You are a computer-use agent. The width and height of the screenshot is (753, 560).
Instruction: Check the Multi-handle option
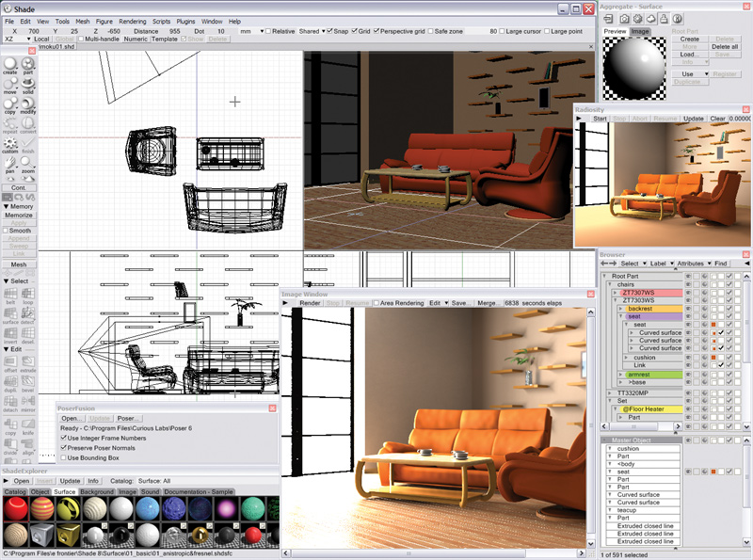pos(81,39)
